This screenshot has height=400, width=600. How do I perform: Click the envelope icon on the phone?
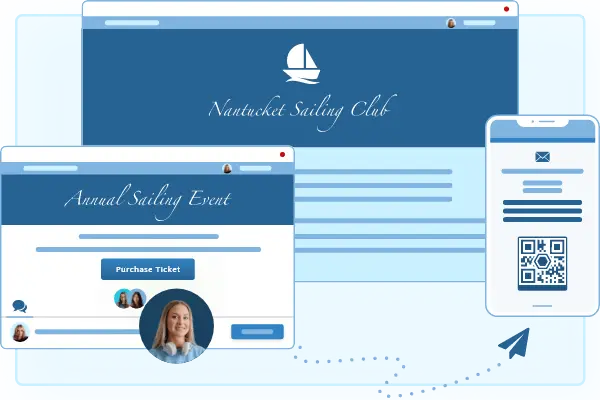[x=543, y=157]
